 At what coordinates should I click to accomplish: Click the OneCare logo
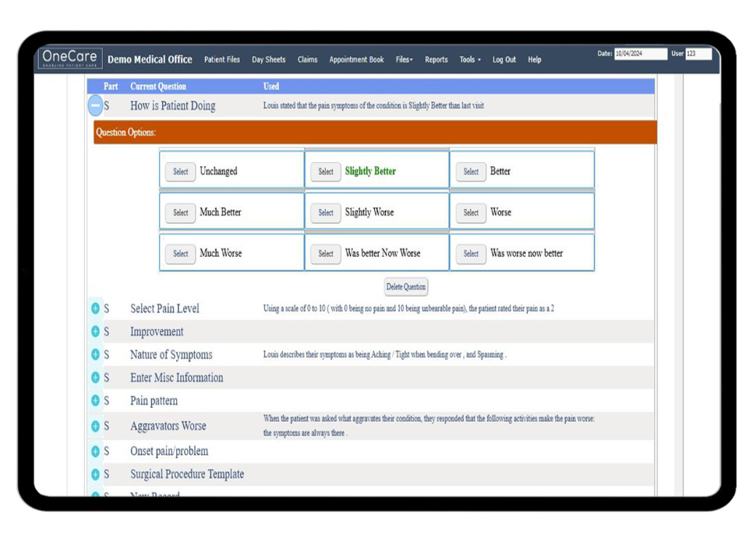[x=70, y=57]
